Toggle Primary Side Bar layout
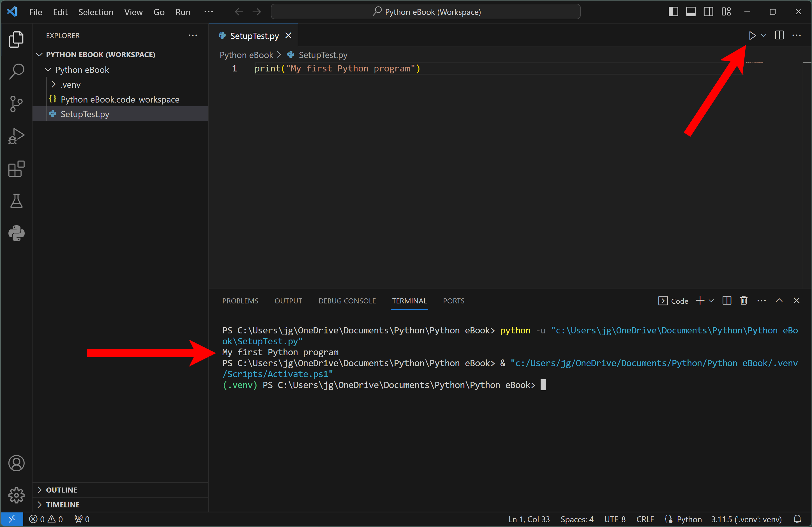 pos(673,11)
